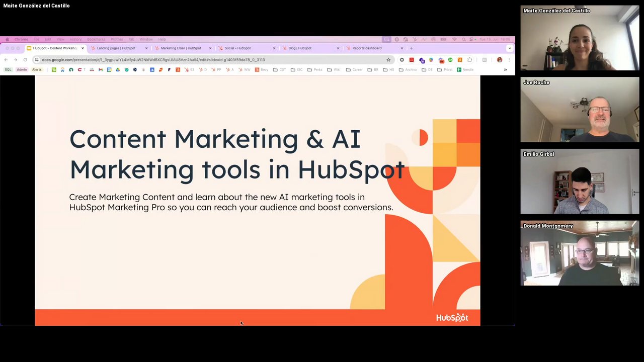
Task: Click the docs.google.com address bar
Action: pos(212,60)
